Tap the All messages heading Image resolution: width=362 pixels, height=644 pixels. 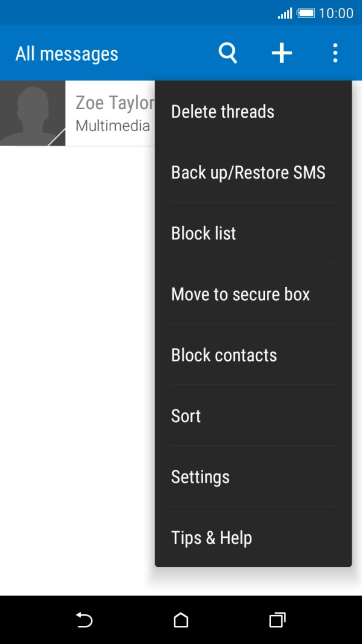[66, 53]
